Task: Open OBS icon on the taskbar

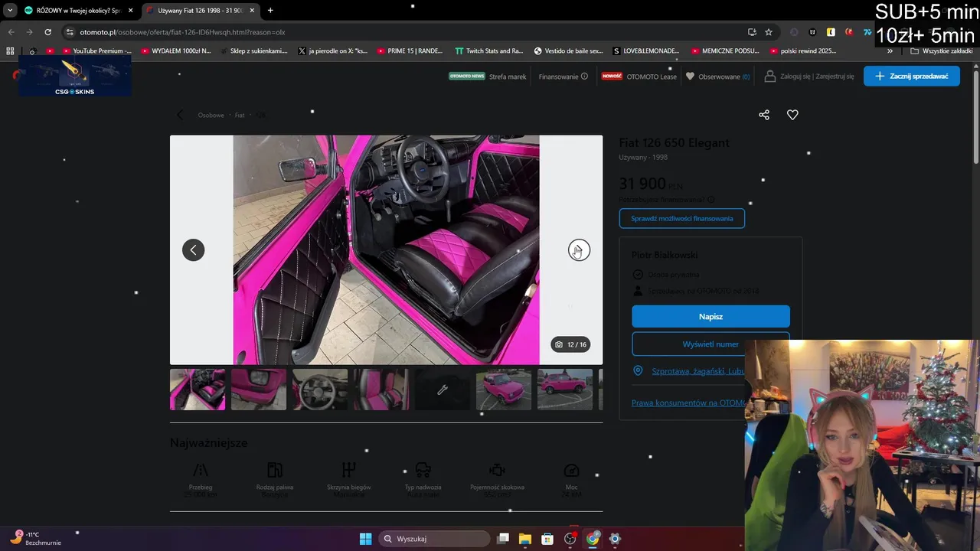Action: 570,539
